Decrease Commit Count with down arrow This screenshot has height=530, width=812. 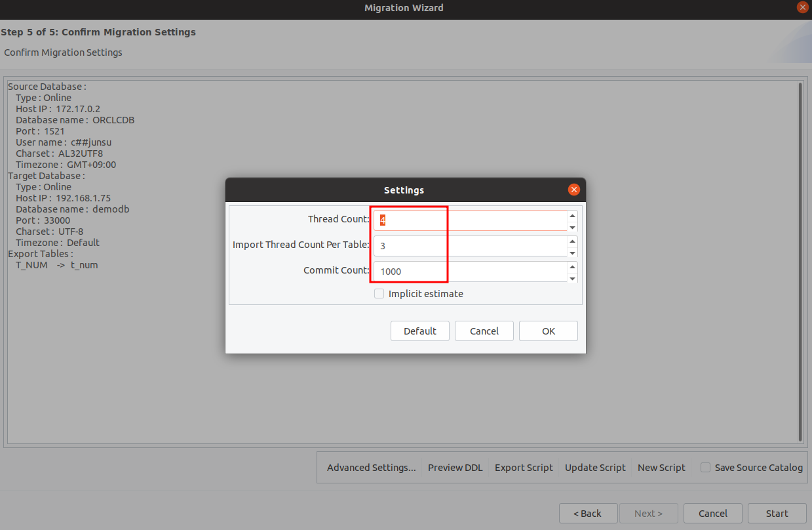tap(572, 278)
